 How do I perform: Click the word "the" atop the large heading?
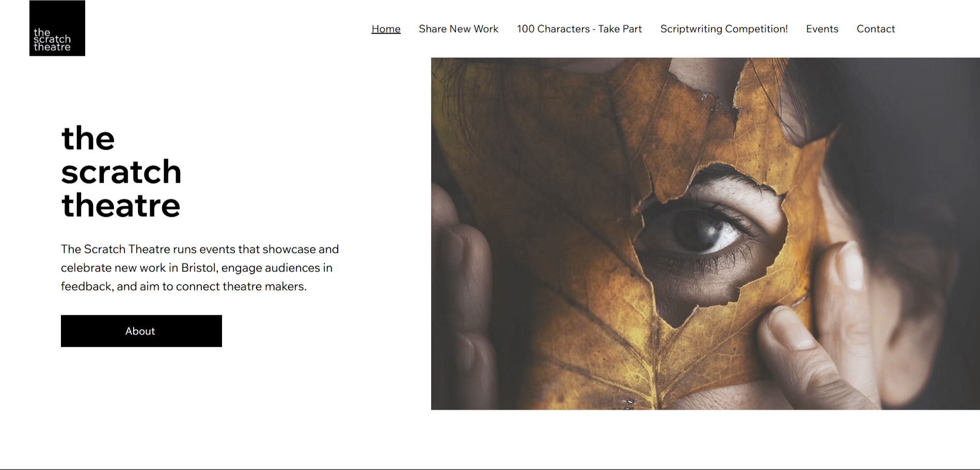88,138
